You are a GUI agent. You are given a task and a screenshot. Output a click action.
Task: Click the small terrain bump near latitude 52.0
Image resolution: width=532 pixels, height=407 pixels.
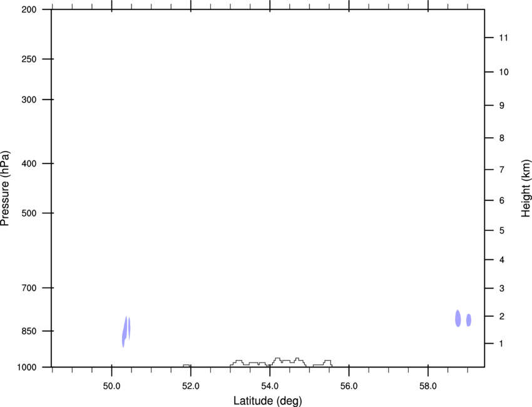(x=187, y=366)
